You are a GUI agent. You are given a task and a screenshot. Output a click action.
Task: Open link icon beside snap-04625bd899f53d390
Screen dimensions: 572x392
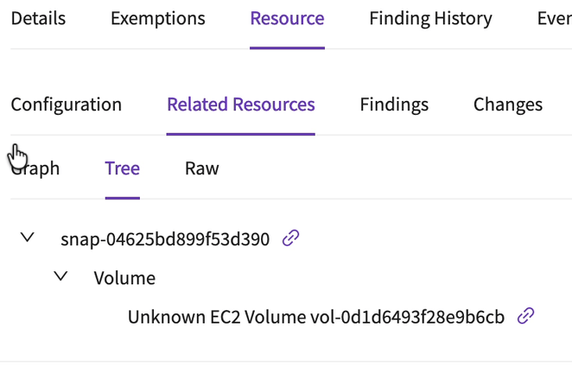click(291, 238)
